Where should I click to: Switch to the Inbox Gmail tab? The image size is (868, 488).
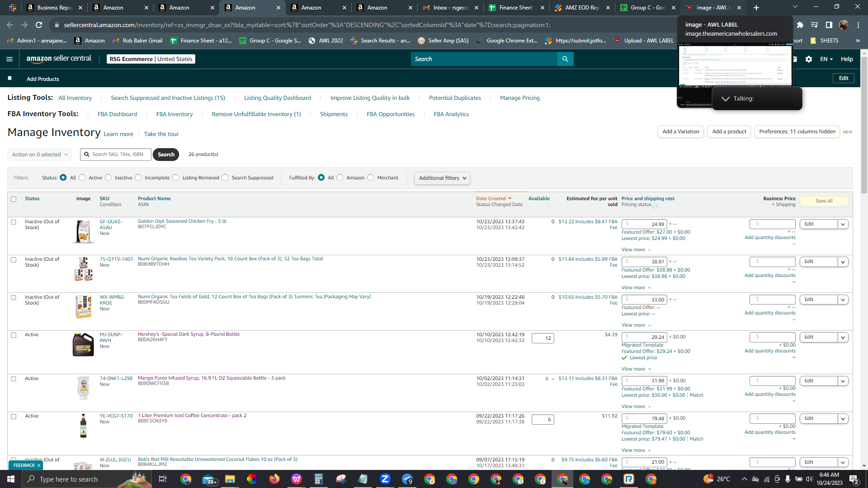point(450,8)
